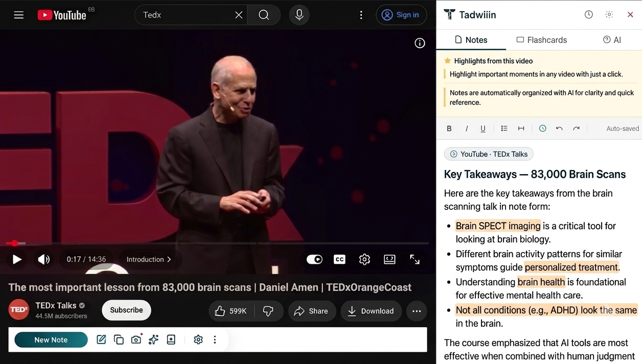The width and height of the screenshot is (642, 364).
Task: Click the Key Takeaways heading
Action: pos(535,174)
